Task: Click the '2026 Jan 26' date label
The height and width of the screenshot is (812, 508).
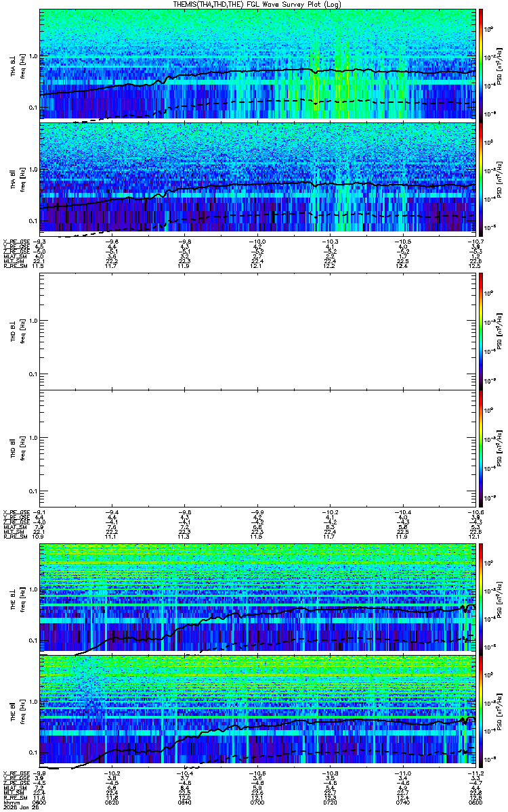Action: tap(20, 807)
